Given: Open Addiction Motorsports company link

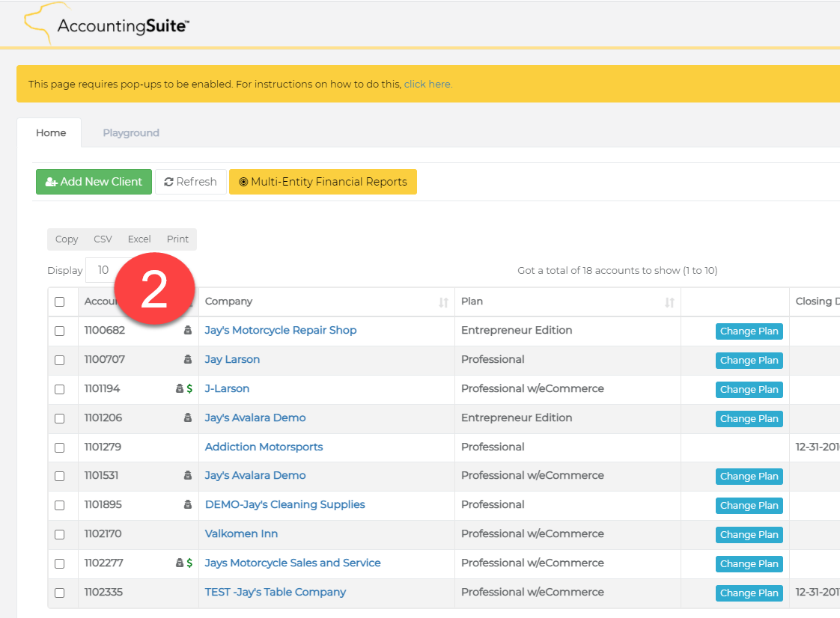Looking at the screenshot, I should [264, 447].
